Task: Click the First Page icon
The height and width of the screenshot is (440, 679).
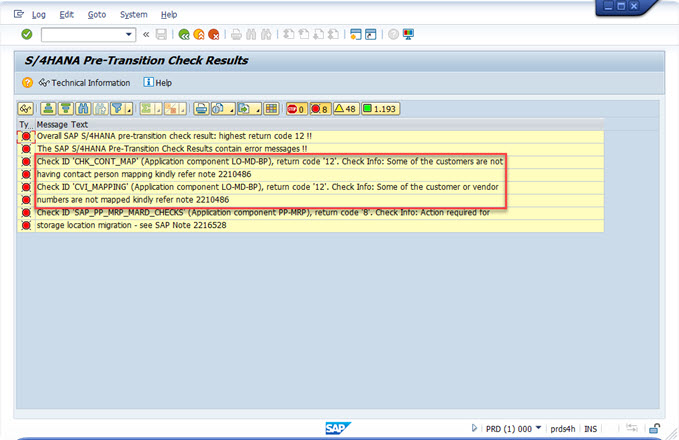Action: (x=289, y=34)
